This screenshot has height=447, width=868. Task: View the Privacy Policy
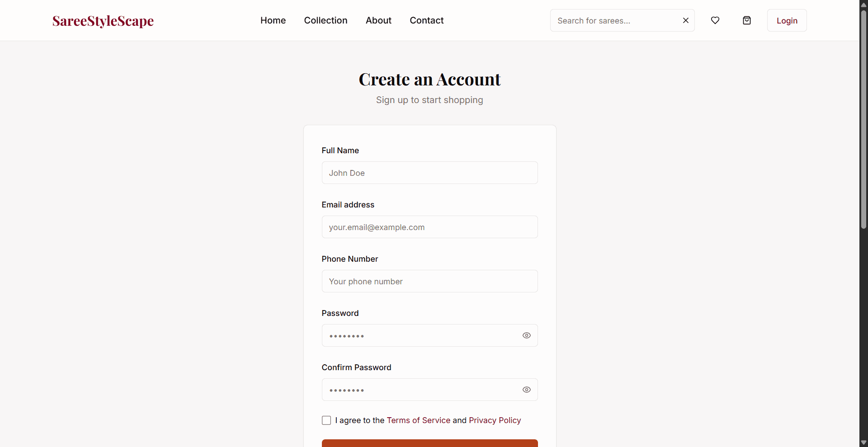click(x=495, y=420)
